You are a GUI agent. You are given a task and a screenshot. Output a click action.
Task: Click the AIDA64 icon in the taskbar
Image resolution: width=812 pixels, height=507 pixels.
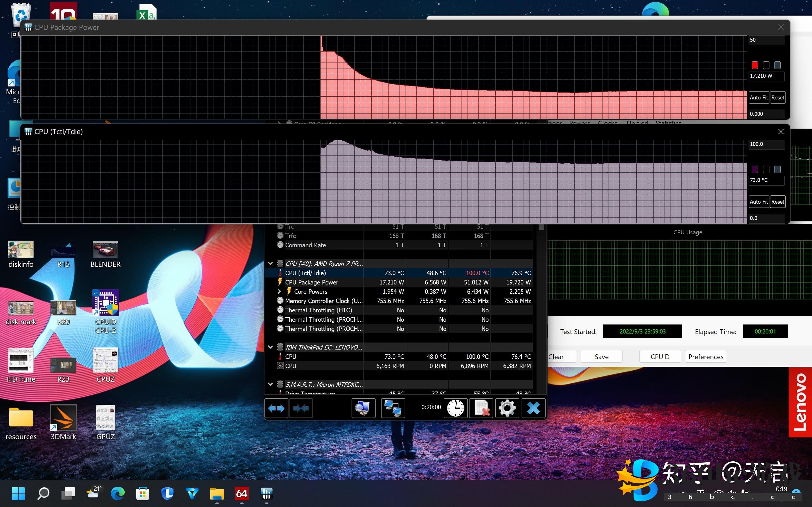coord(242,493)
